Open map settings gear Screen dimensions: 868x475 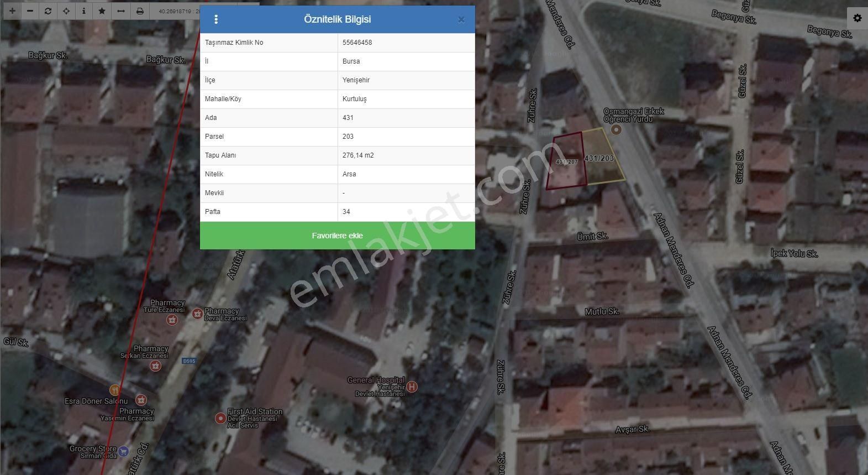tap(857, 18)
